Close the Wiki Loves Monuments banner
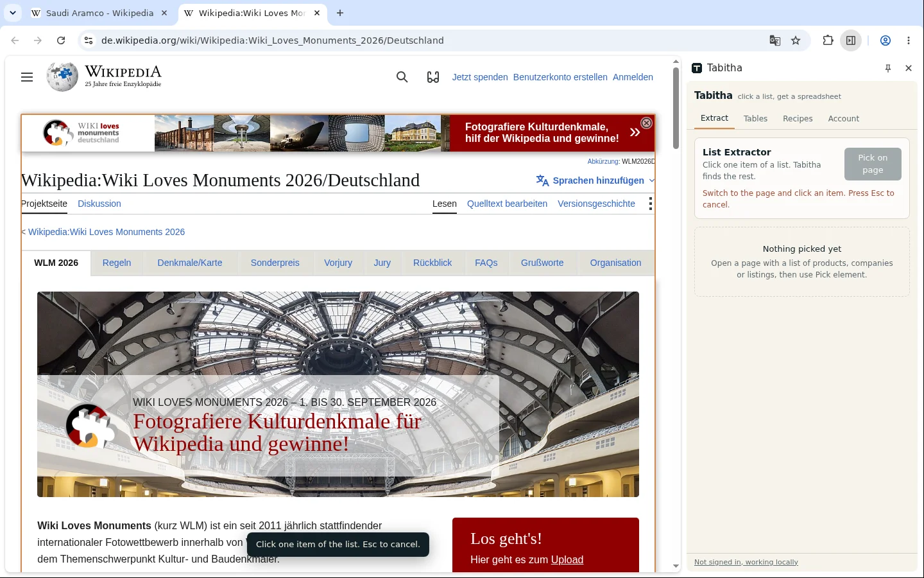Viewport: 924px width, 578px height. [647, 123]
